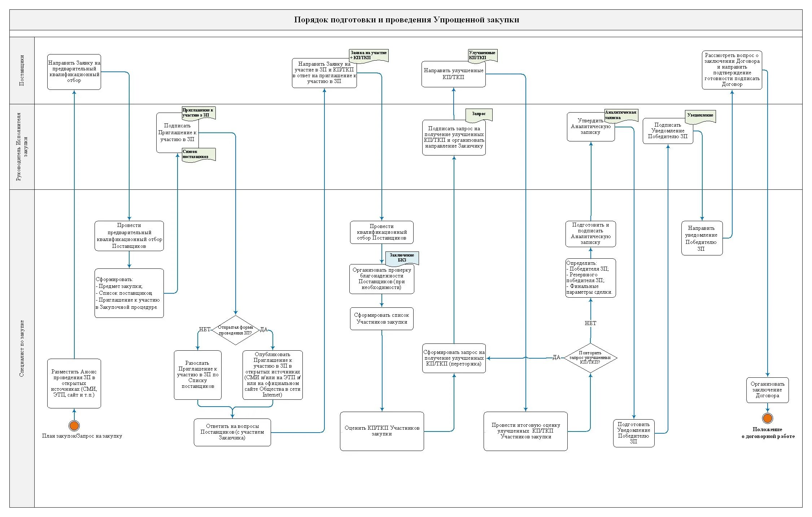Click the Положение о договорной работе label

coord(768,433)
